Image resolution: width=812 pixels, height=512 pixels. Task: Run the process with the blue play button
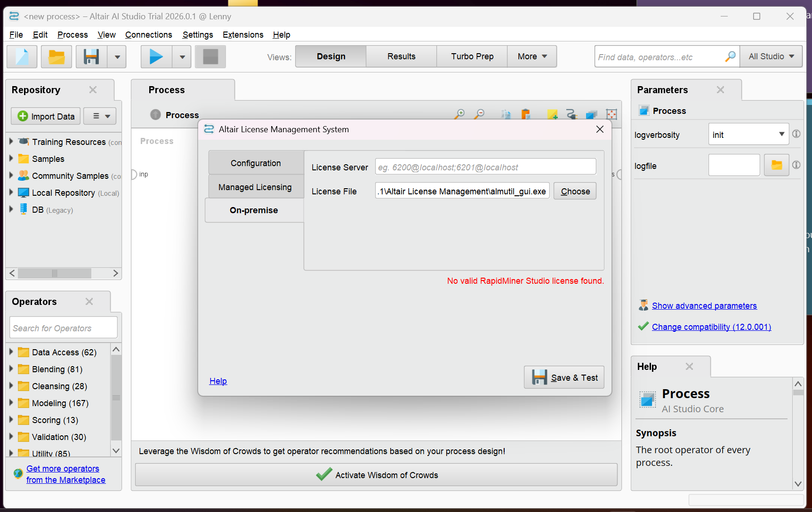(x=156, y=57)
